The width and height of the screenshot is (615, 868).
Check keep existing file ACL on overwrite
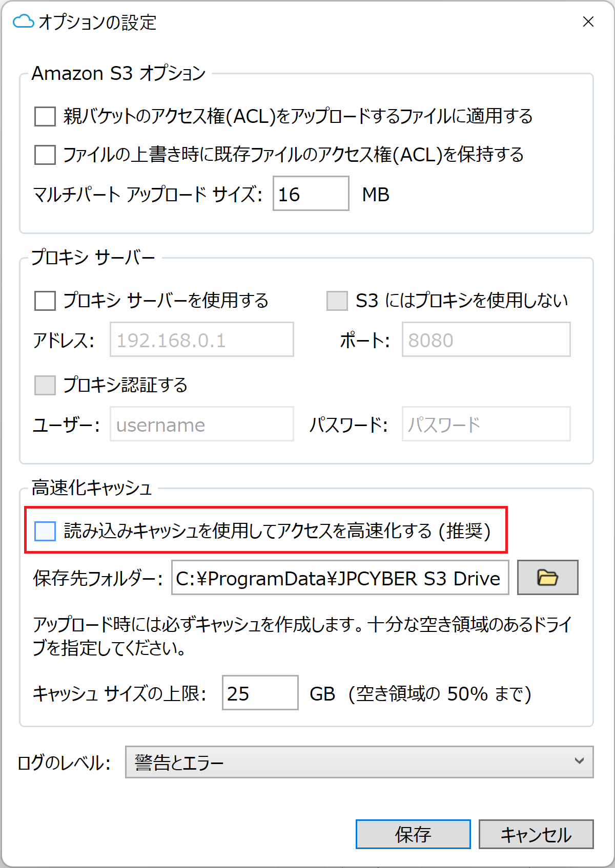(45, 155)
